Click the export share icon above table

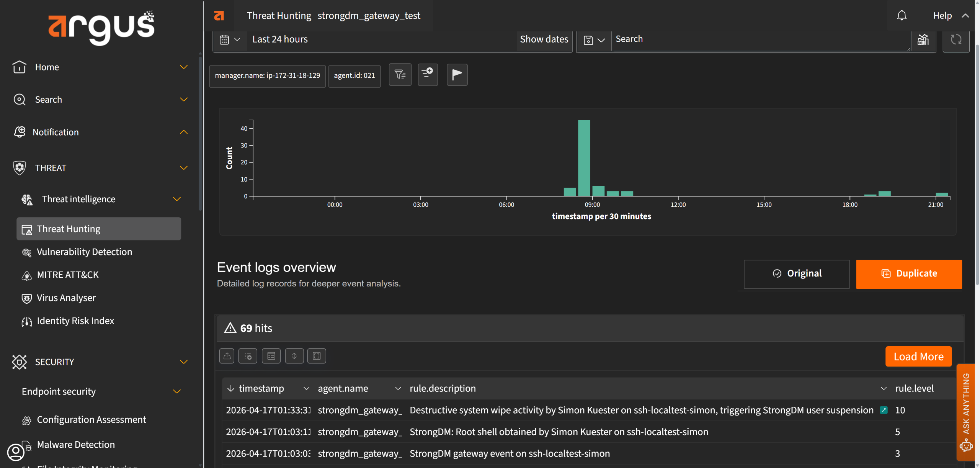pos(227,356)
